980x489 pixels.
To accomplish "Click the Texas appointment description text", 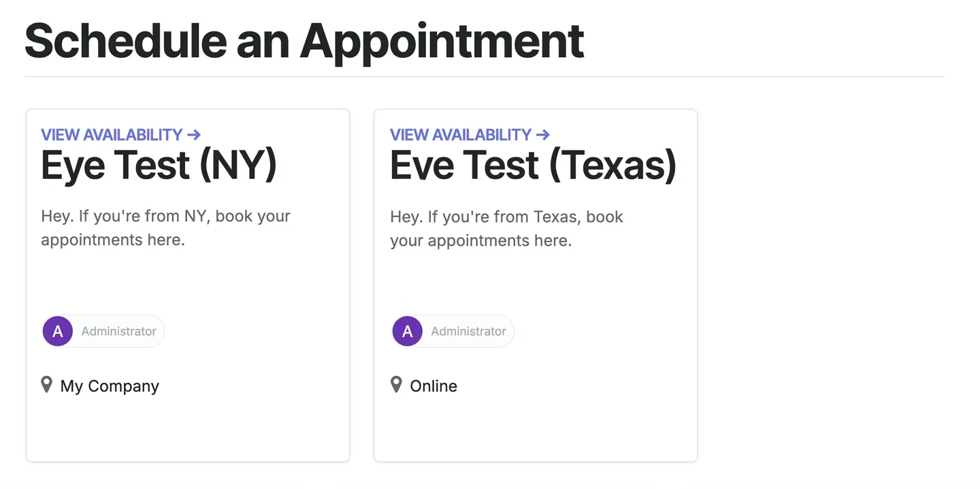I will (x=506, y=229).
